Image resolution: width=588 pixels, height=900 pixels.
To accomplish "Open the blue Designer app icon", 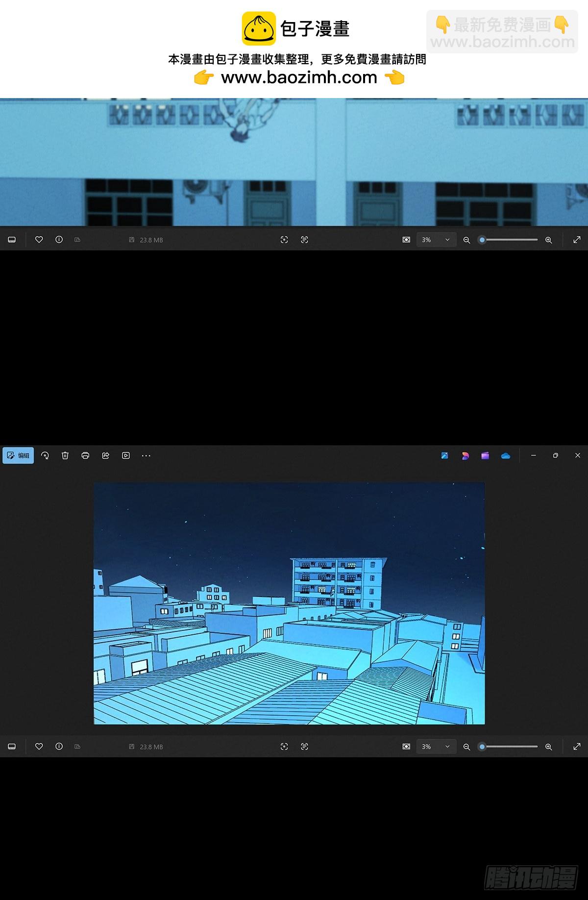I will click(x=444, y=455).
